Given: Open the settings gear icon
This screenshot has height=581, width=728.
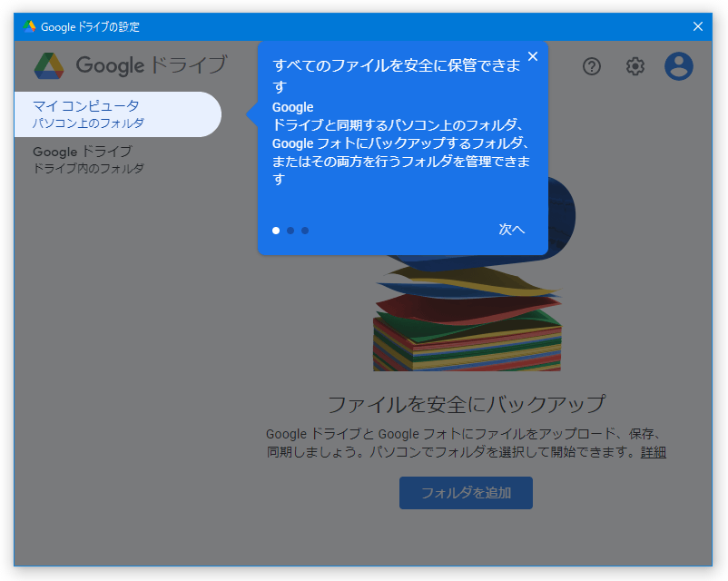Looking at the screenshot, I should 635,66.
